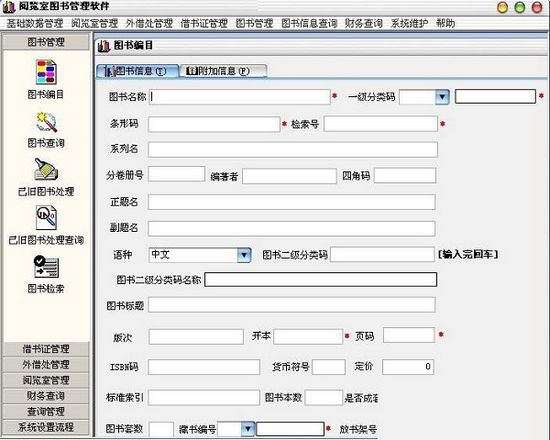The width and height of the screenshot is (550, 440).
Task: Click the books icon in the title bar
Action: pos(9,7)
